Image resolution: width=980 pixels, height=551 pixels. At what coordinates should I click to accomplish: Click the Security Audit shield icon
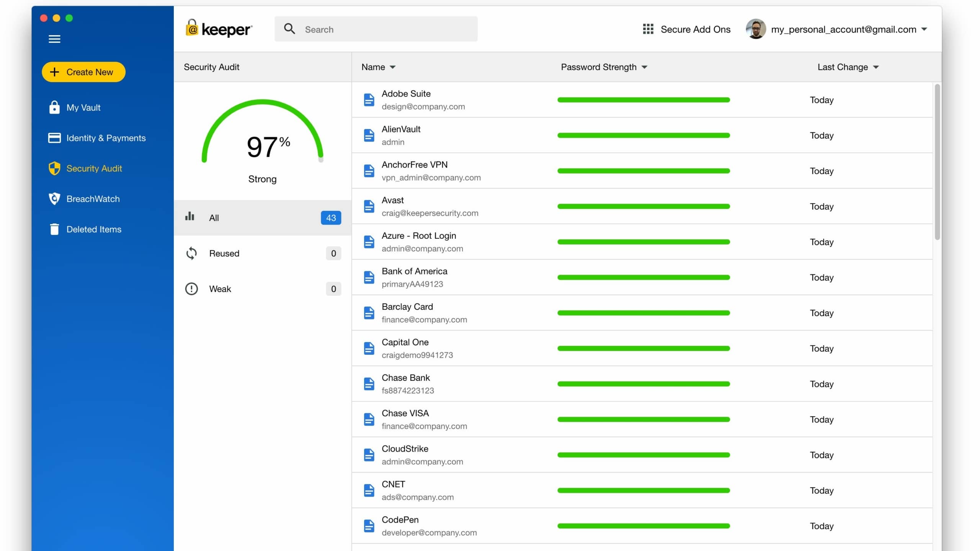[x=54, y=168]
